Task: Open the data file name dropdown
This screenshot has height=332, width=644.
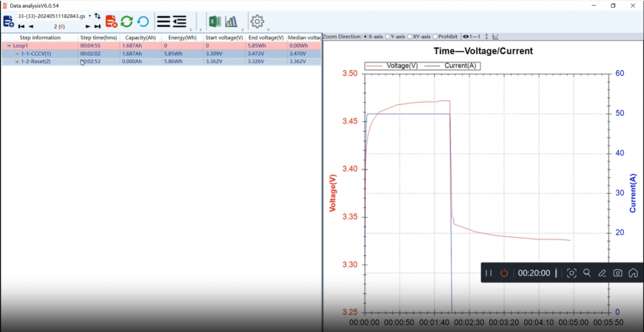Action: coord(90,15)
